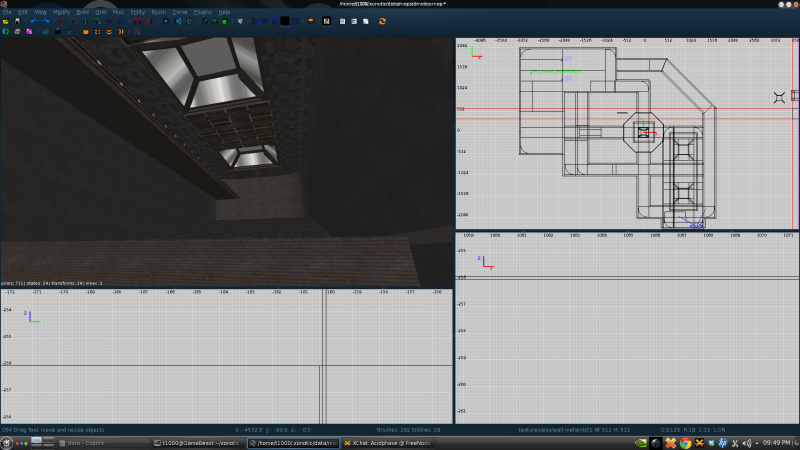
Task: Expand the Curve menu dropdown
Action: click(179, 12)
